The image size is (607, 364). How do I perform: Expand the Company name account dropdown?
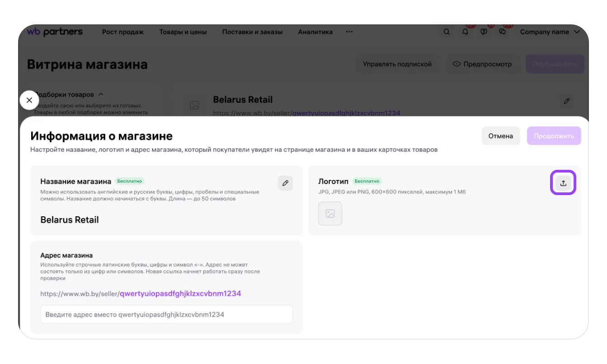pyautogui.click(x=550, y=32)
